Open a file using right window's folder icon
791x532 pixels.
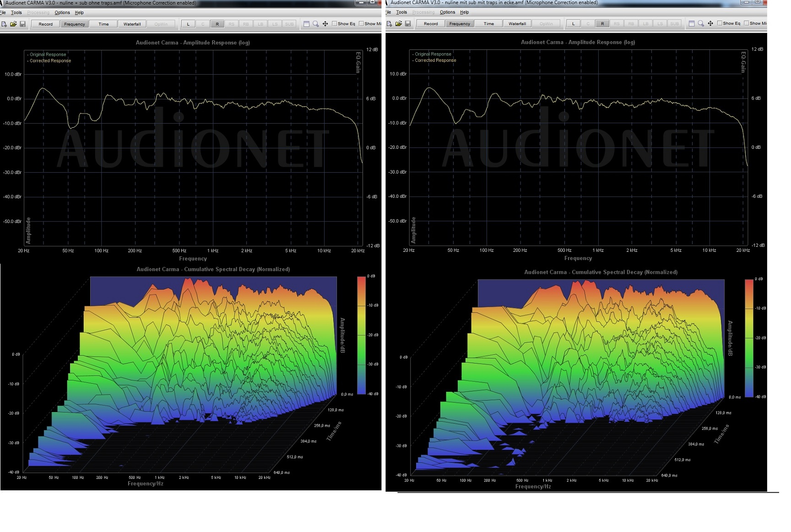399,23
